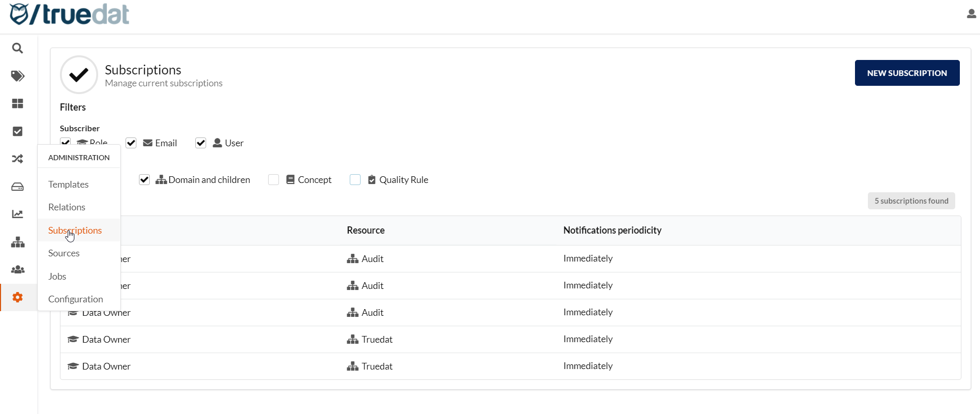The image size is (980, 414).
Task: Uncheck the User subscriber filter
Action: coord(201,143)
